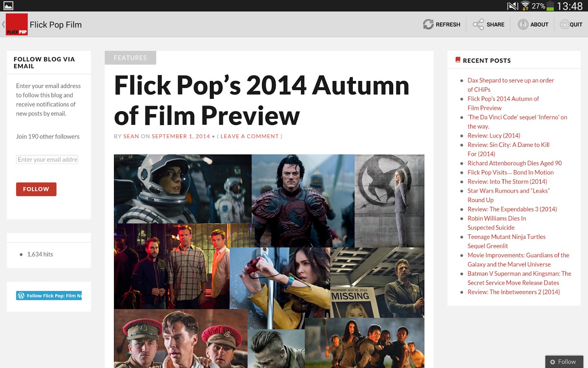Open Teenage Mutant Ninja Turtles Sequel Greenlit
588x368 pixels.
click(x=506, y=241)
